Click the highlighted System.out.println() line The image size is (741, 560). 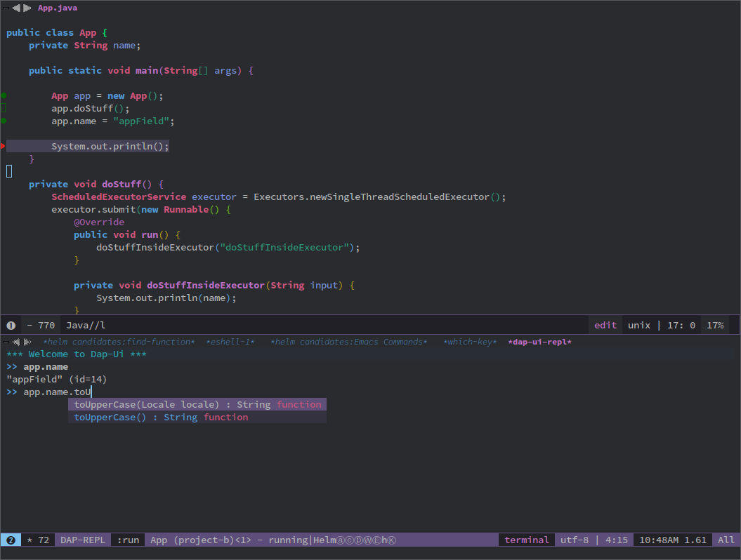click(88, 147)
